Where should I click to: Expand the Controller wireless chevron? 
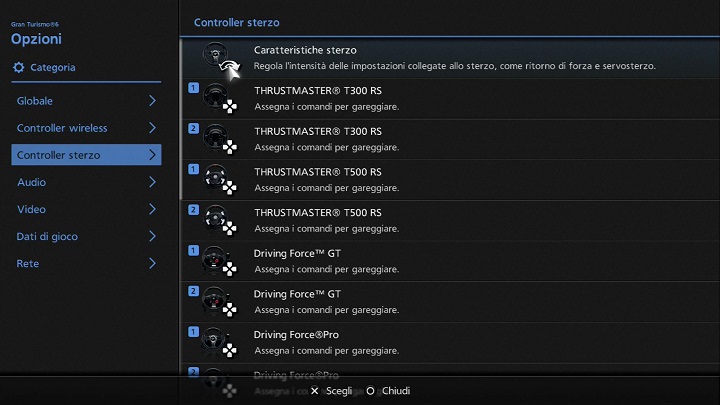point(152,128)
